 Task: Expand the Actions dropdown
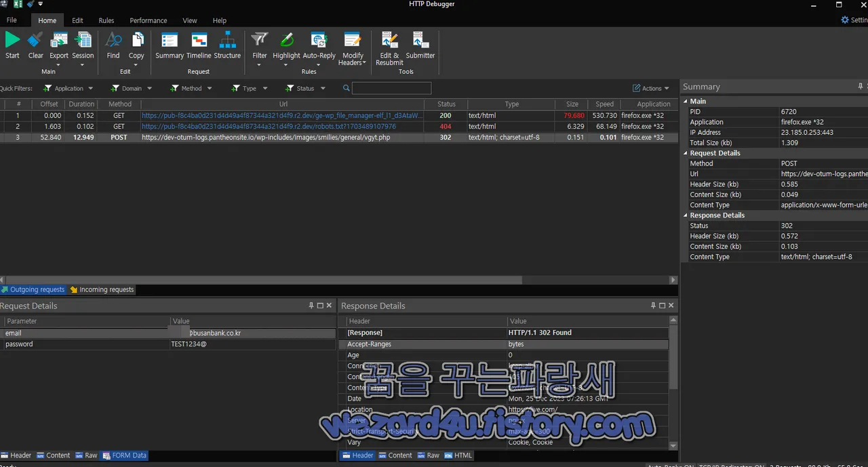tap(650, 88)
